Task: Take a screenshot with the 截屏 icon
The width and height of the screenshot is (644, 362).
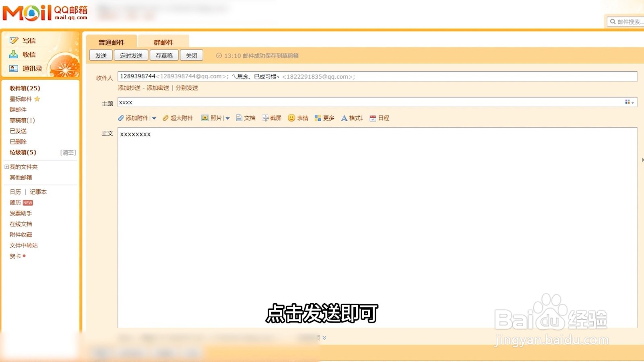Action: click(x=265, y=118)
